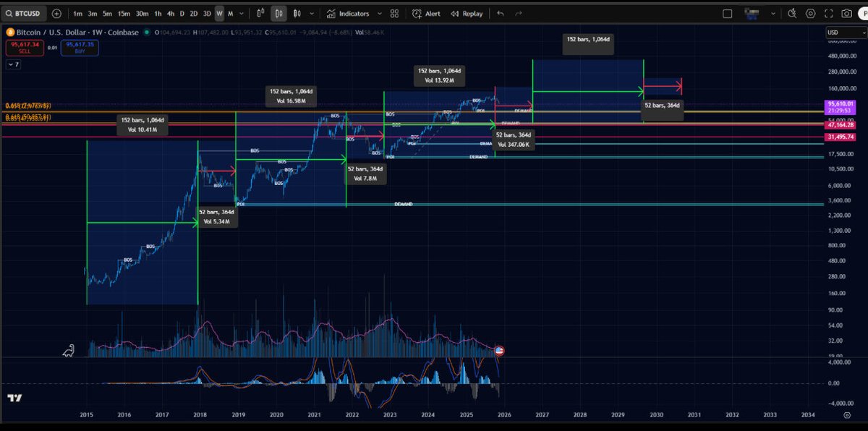Viewport: 868px width, 431px height.
Task: Switch to the 4h timeframe
Action: [x=170, y=14]
